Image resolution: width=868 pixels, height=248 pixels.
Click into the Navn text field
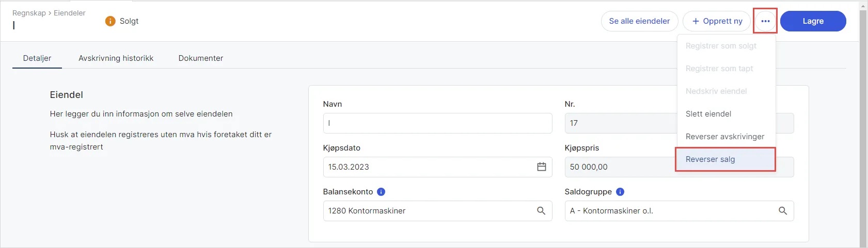coord(437,123)
